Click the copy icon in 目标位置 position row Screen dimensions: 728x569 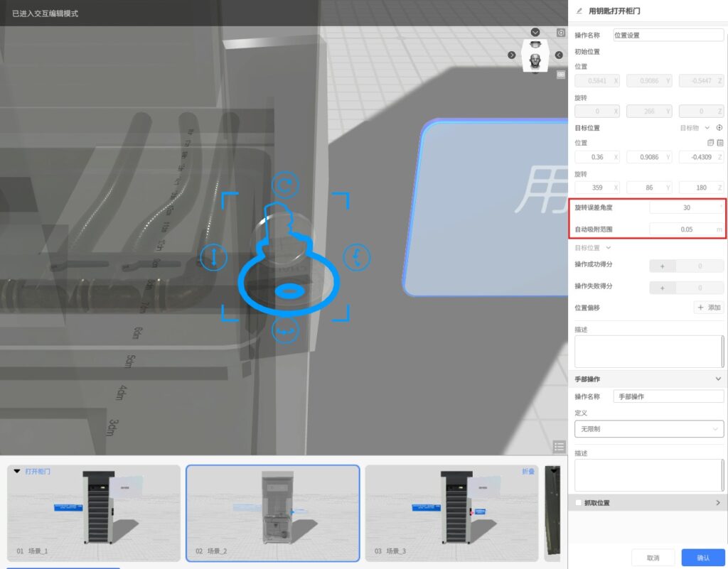coord(710,143)
